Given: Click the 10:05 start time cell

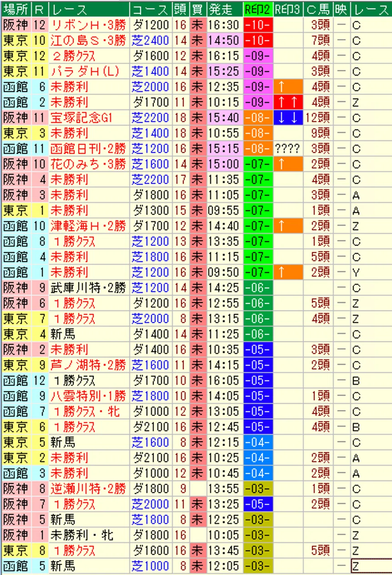Looking at the screenshot, I should click(224, 535).
